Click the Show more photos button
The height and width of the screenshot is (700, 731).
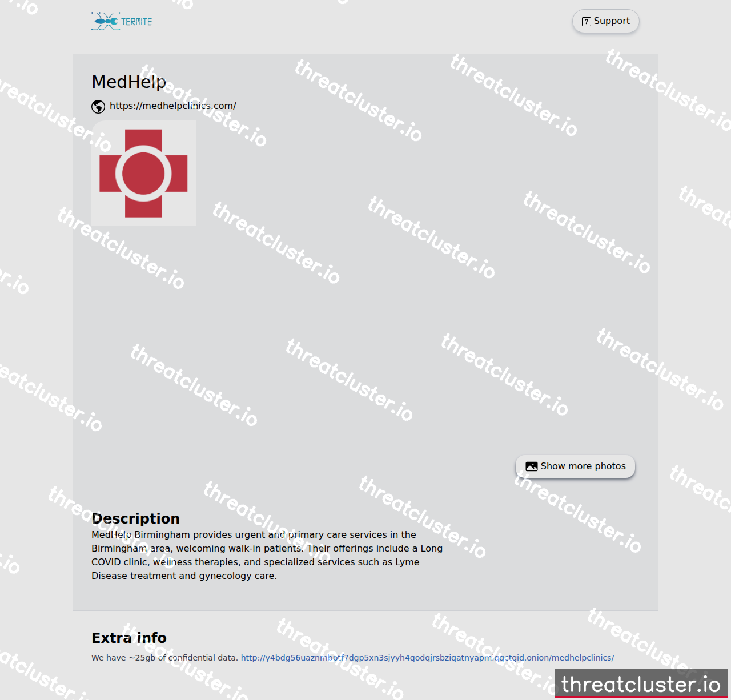575,466
